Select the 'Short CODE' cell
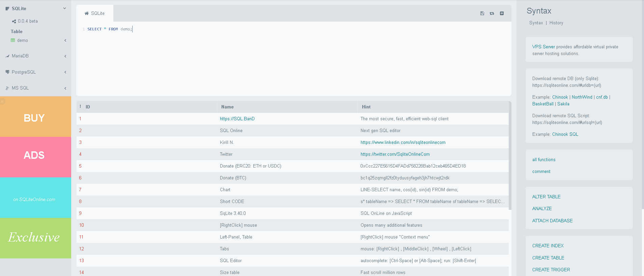The image size is (644, 276). pos(287,202)
